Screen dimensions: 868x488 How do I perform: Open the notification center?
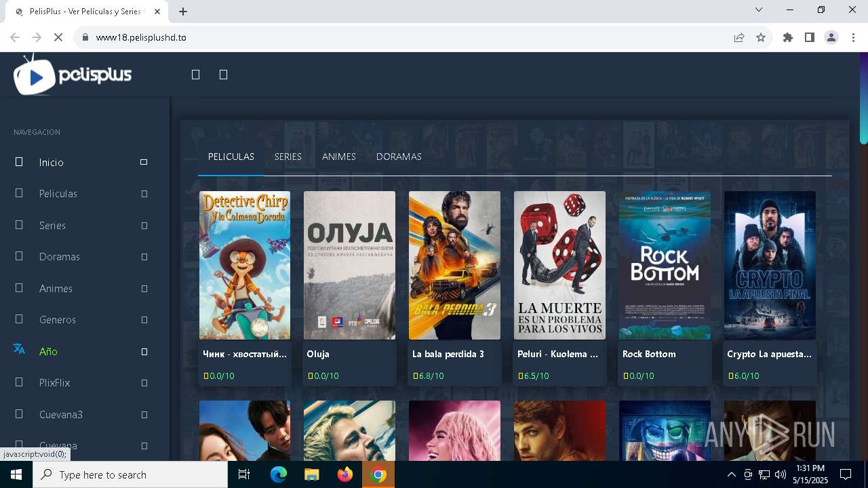(x=846, y=474)
